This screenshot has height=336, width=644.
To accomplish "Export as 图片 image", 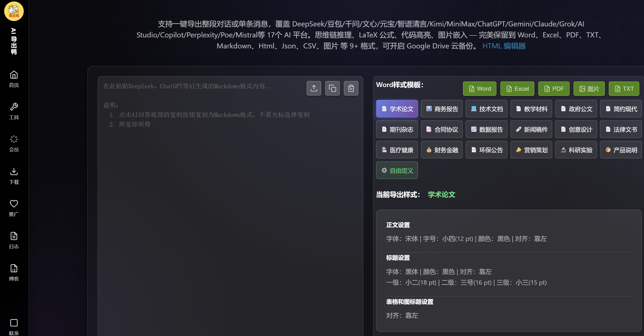I will pyautogui.click(x=589, y=89).
